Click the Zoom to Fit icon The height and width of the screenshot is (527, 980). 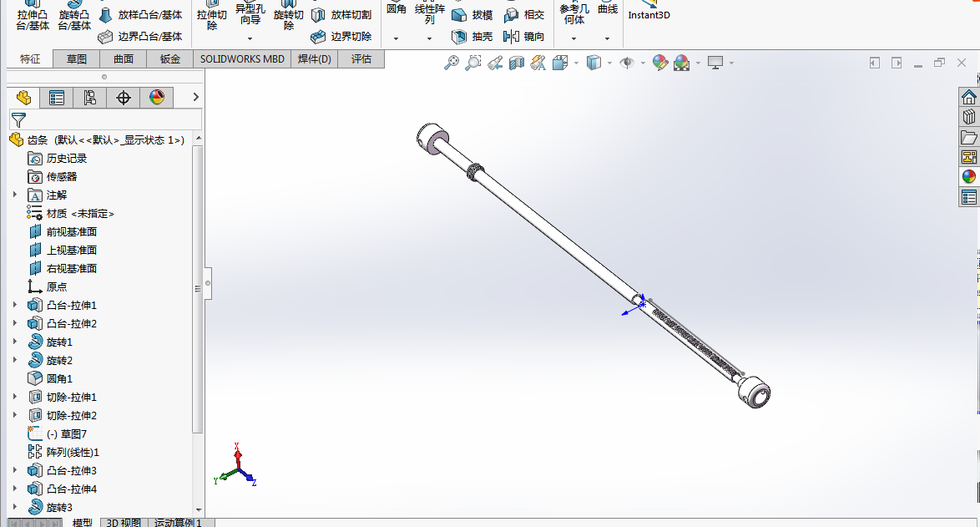pos(452,62)
